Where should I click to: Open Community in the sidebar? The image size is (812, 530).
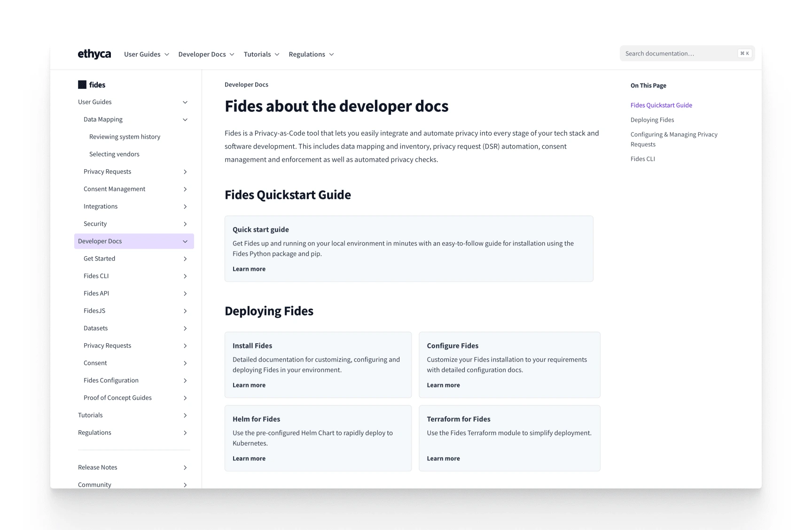pos(94,485)
